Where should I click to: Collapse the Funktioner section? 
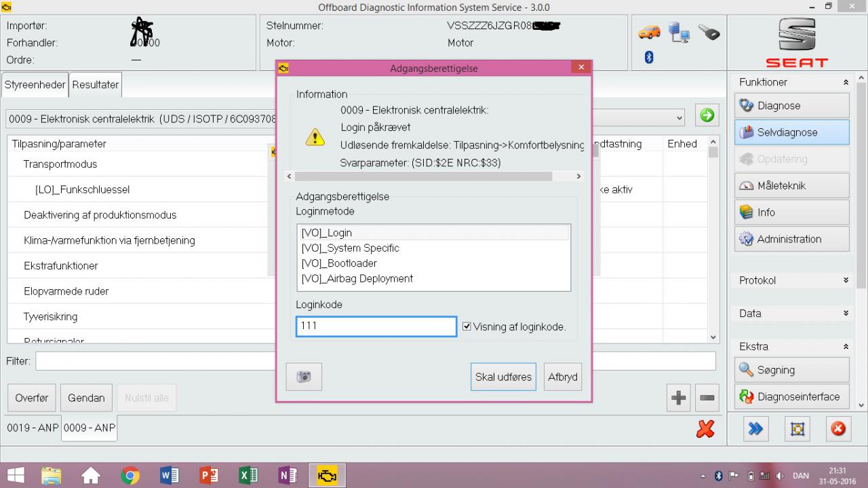(x=846, y=82)
